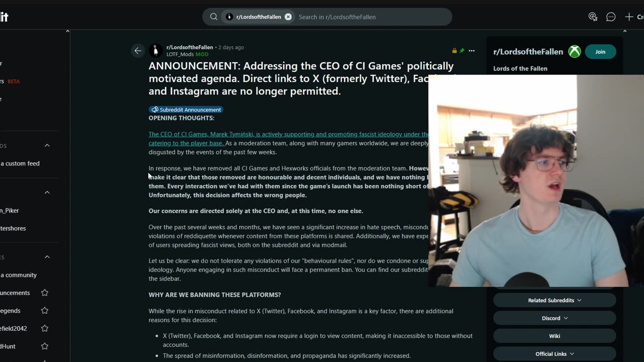Screen dimensions: 644x362
Task: Open the 'egends' community entry
Action: [x=10, y=311]
